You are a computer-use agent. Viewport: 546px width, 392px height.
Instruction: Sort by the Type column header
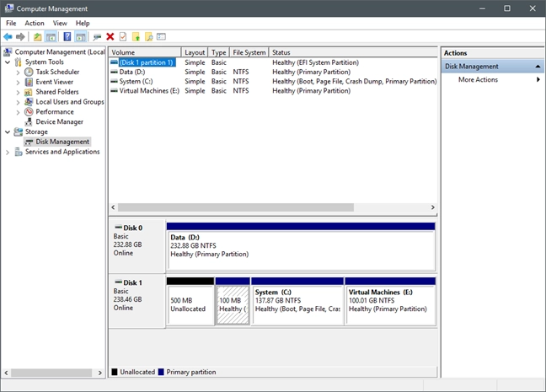click(219, 52)
